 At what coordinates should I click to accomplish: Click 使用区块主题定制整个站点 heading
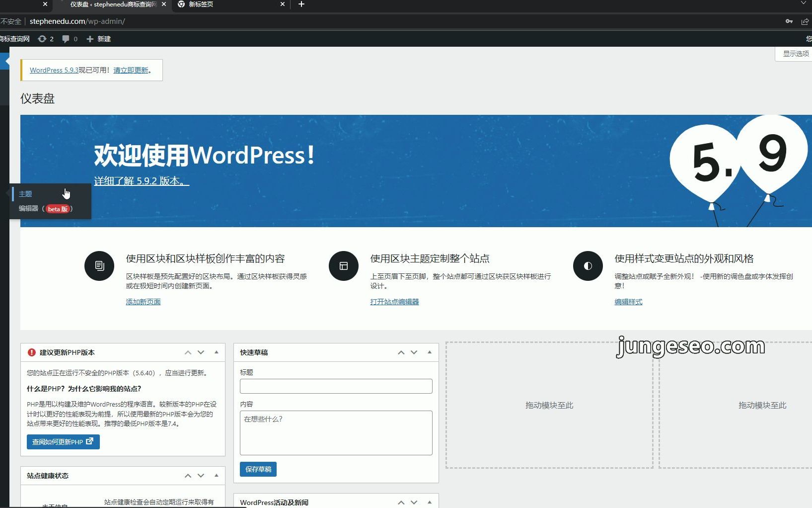point(430,258)
